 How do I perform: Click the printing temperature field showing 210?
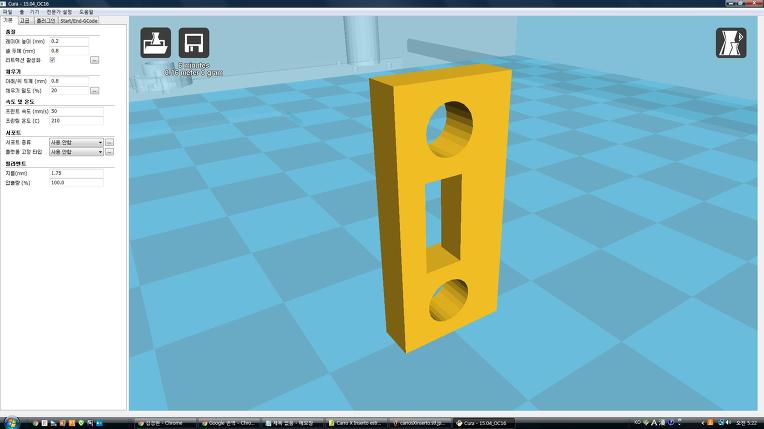[76, 120]
